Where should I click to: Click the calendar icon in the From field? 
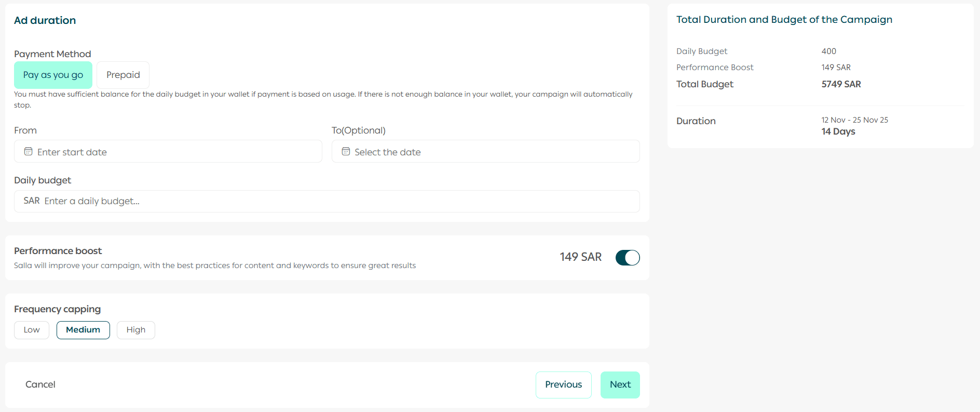click(x=29, y=152)
